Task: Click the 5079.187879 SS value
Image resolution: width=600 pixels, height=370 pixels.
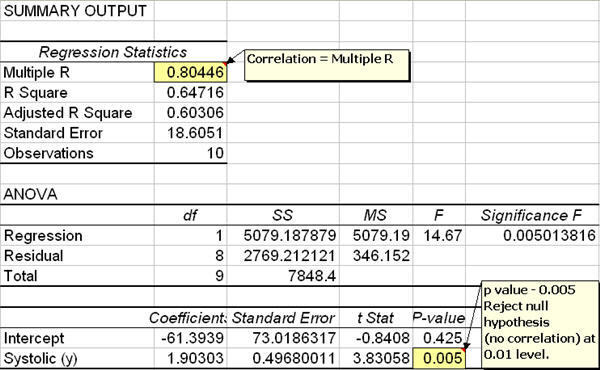Action: coord(283,236)
